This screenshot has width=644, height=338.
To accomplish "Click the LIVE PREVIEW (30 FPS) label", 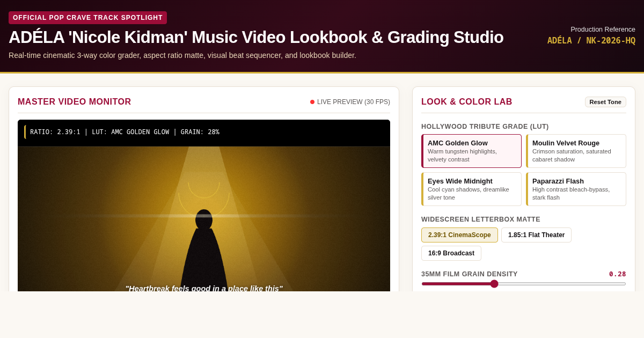I will pos(354,102).
